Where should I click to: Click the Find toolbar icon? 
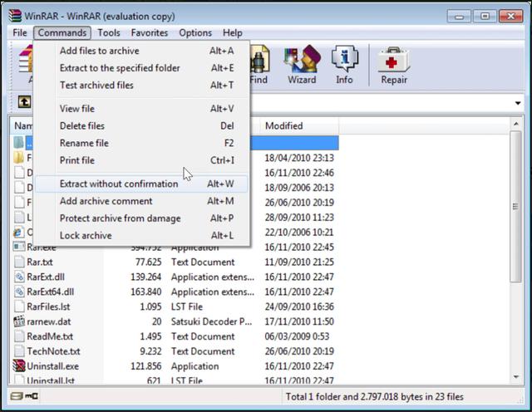(x=259, y=65)
